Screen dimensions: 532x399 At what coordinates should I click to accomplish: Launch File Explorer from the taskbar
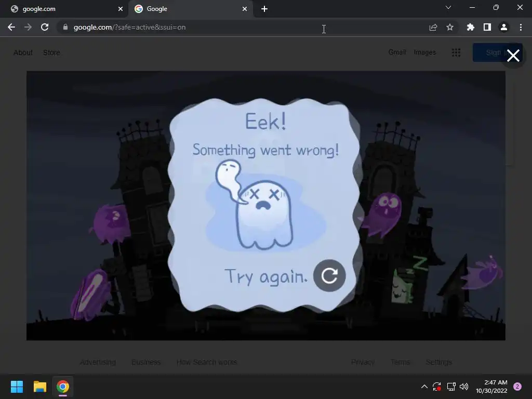pos(39,387)
